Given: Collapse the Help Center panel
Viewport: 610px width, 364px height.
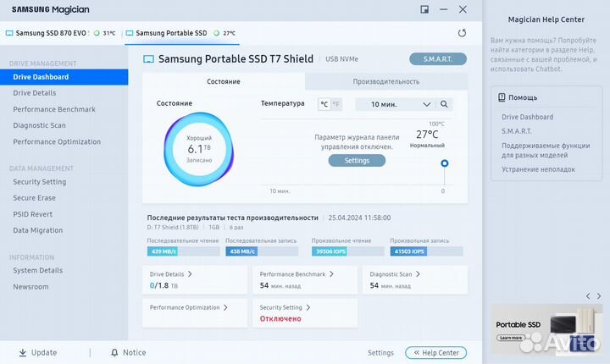Looking at the screenshot, I should coord(435,353).
